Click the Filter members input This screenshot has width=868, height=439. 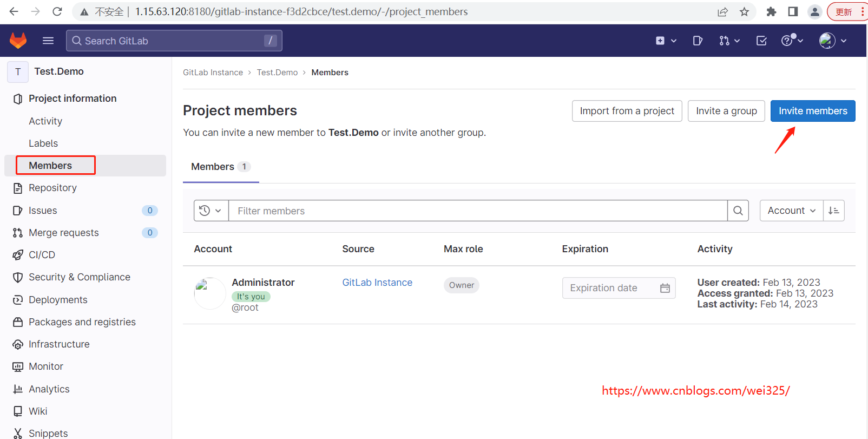(x=478, y=211)
